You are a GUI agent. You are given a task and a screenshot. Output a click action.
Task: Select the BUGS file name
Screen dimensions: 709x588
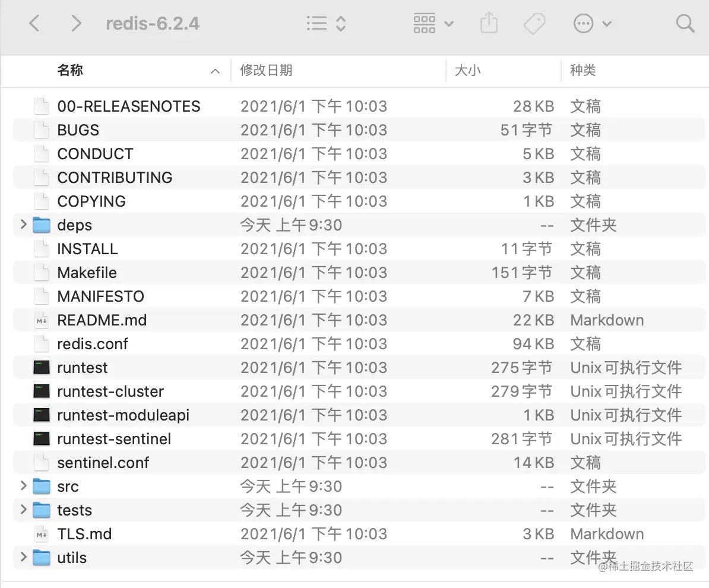[x=78, y=130]
